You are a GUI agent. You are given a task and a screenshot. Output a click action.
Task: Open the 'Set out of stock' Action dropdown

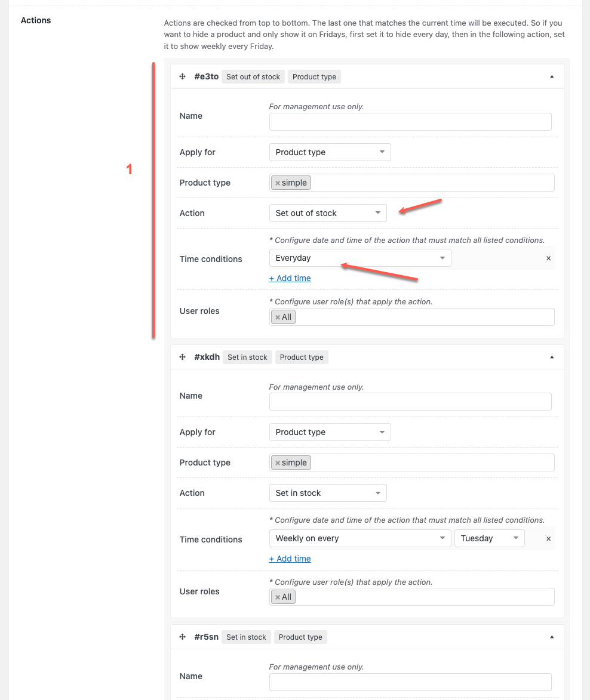click(x=327, y=213)
